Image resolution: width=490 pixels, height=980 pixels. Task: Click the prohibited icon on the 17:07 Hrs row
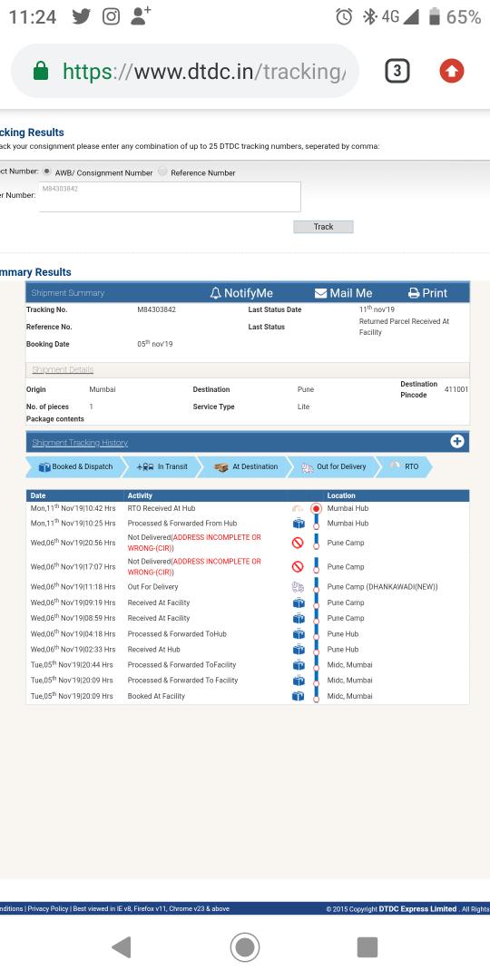299,567
